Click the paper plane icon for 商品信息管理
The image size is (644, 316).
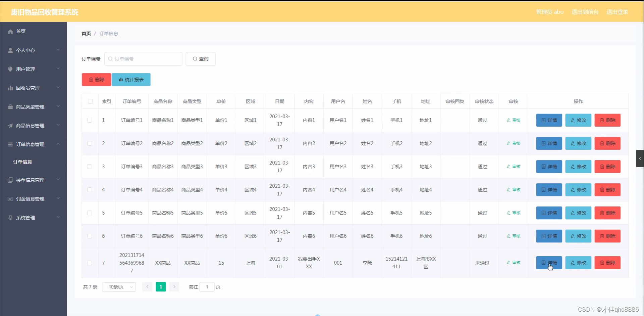10,126
